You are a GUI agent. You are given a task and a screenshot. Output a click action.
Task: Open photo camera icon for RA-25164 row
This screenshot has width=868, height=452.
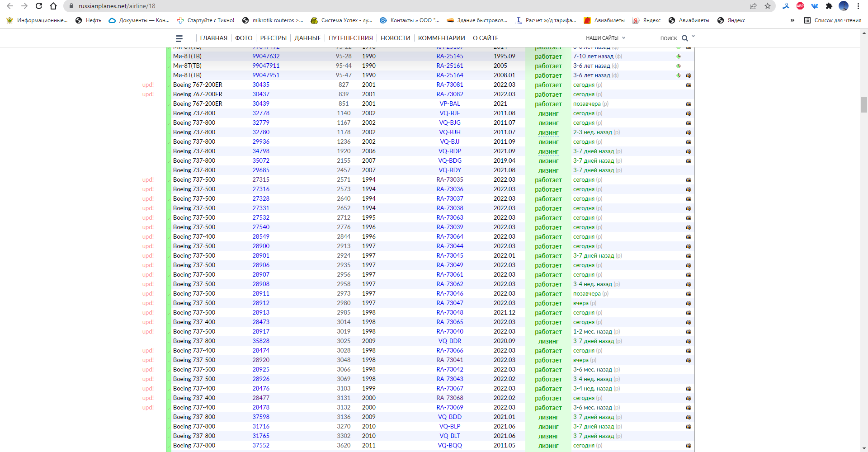(689, 75)
